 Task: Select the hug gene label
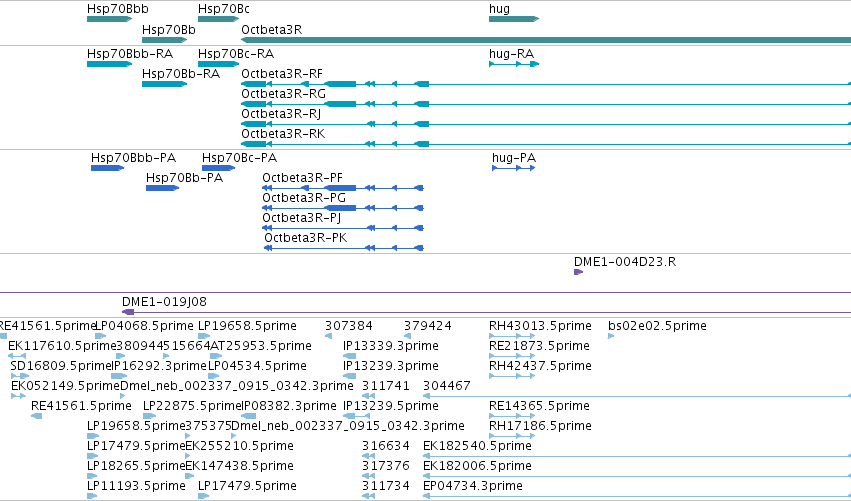(499, 9)
